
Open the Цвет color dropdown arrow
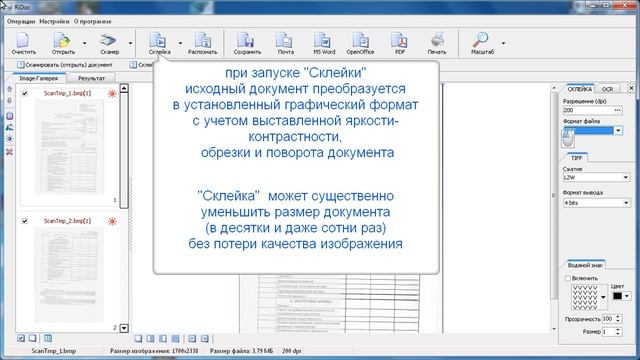coord(627,296)
